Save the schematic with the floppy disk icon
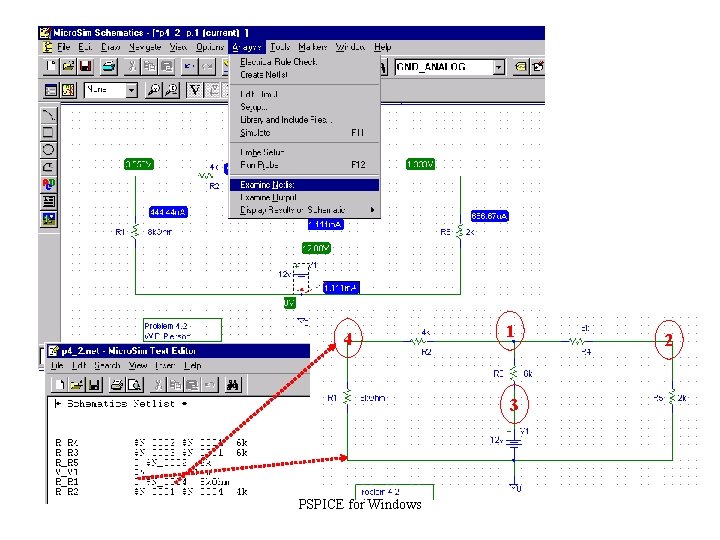This screenshot has height=540, width=720. (85, 67)
